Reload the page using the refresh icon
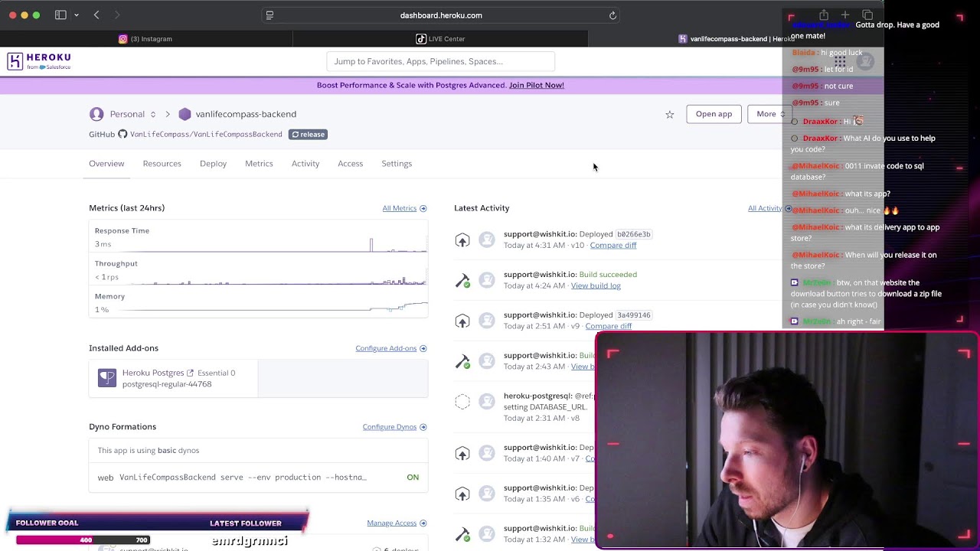Image resolution: width=980 pixels, height=551 pixels. pos(612,15)
